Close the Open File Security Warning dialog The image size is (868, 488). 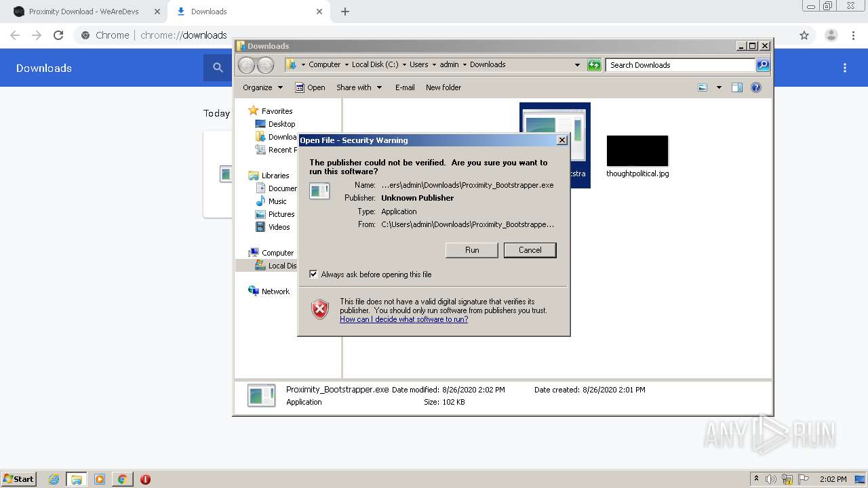coord(561,140)
